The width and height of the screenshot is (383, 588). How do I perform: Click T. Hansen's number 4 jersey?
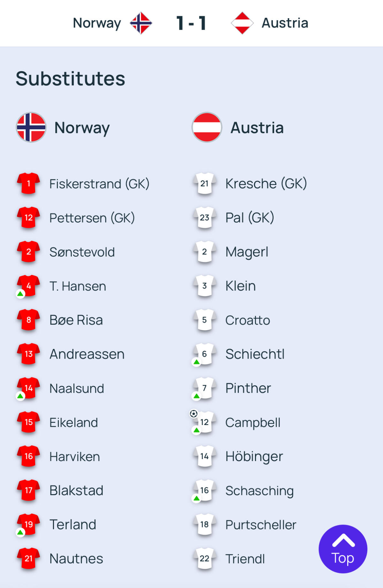(28, 286)
